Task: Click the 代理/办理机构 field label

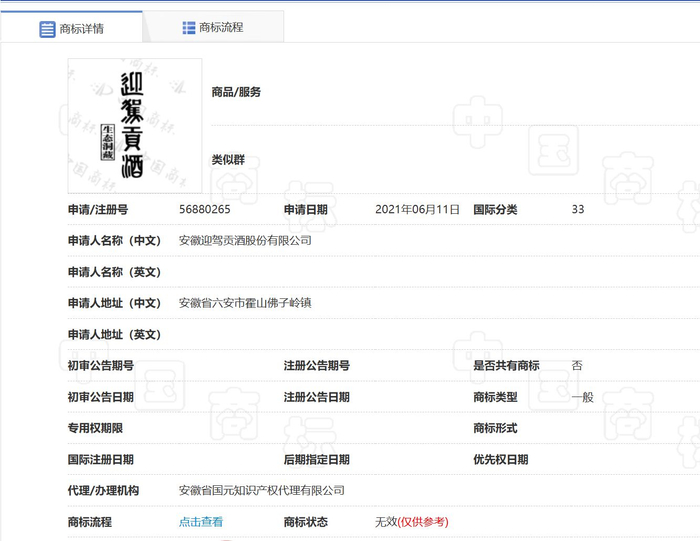Action: coord(104,491)
